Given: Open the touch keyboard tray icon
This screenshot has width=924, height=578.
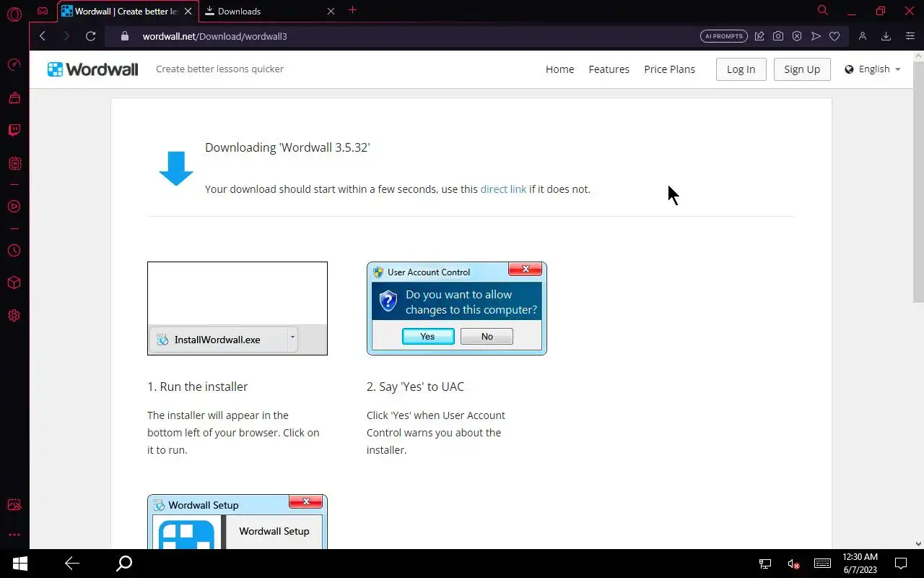Looking at the screenshot, I should pyautogui.click(x=822, y=564).
